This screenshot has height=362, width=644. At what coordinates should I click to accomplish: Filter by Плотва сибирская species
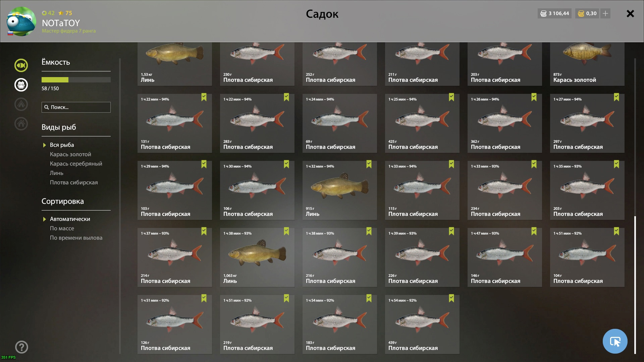tap(74, 182)
